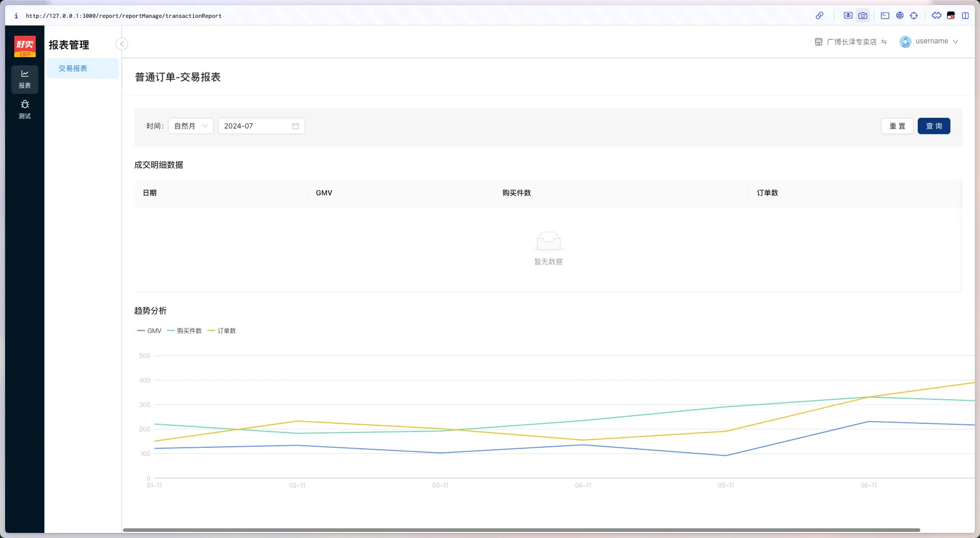Open the 测试 bug icon section
Screen dimensions: 980x538
[24, 110]
